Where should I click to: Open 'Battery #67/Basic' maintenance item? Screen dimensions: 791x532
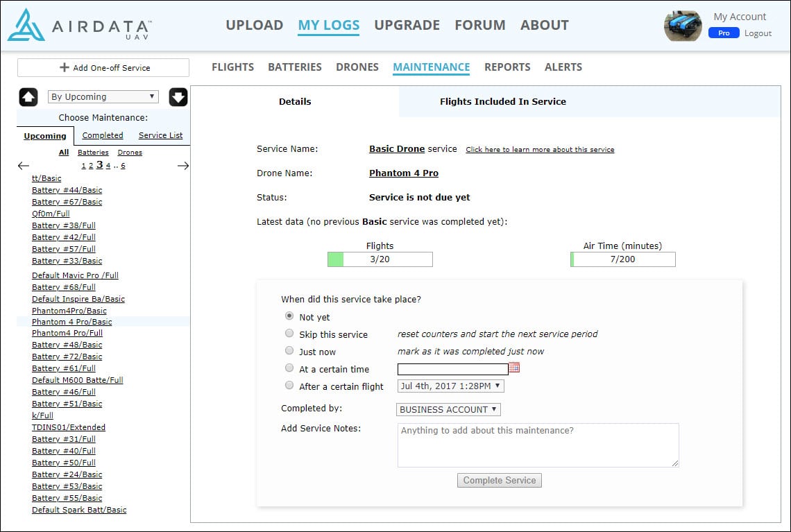pyautogui.click(x=67, y=202)
